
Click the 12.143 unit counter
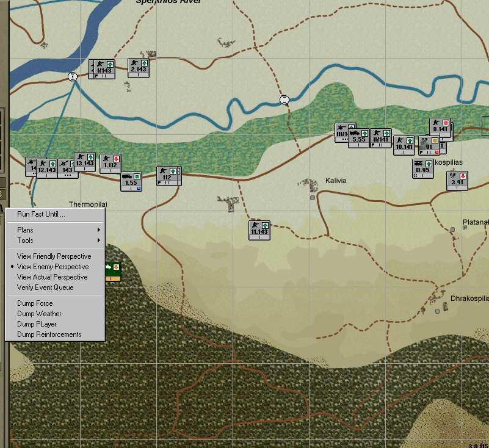47,168
